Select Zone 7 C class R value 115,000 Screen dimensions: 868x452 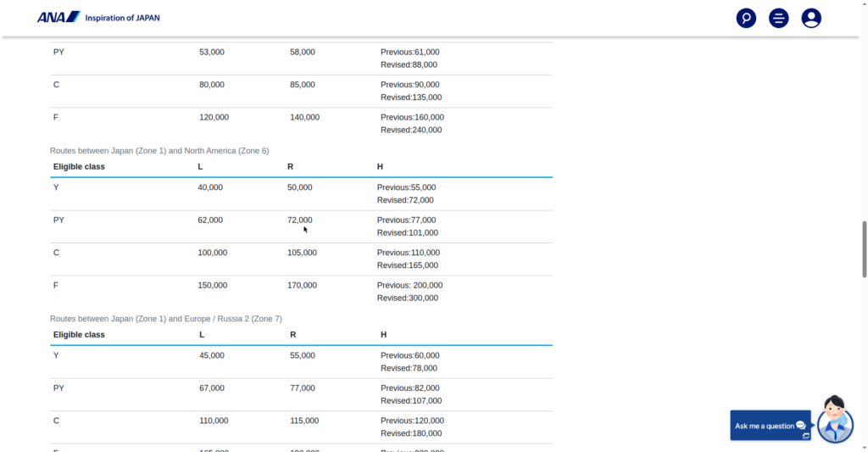pos(304,421)
